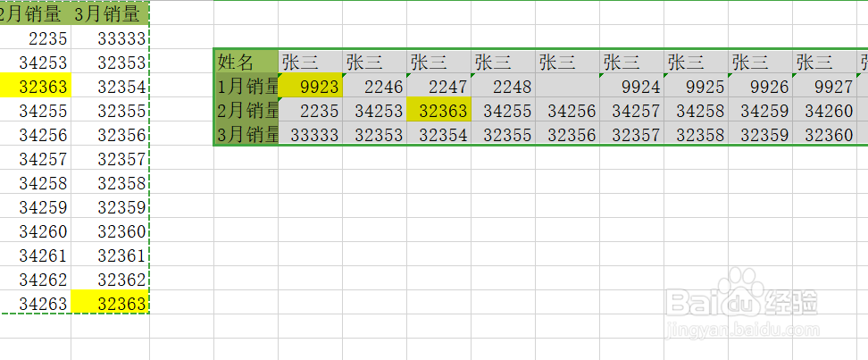Click 34257 in vertical 2月销量 column

coord(36,158)
